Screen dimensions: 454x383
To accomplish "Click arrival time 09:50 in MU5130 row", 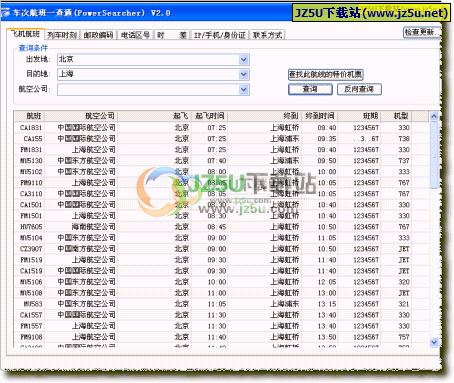I will [x=327, y=161].
